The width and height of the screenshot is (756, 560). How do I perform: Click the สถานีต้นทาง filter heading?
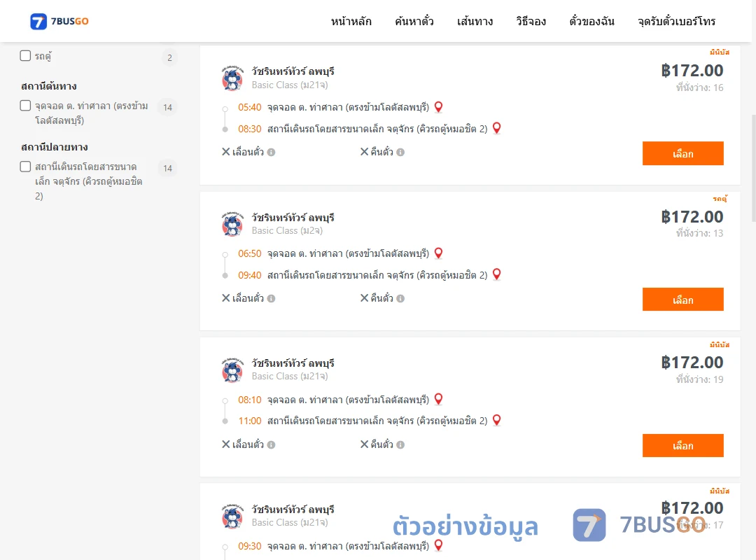tap(49, 86)
